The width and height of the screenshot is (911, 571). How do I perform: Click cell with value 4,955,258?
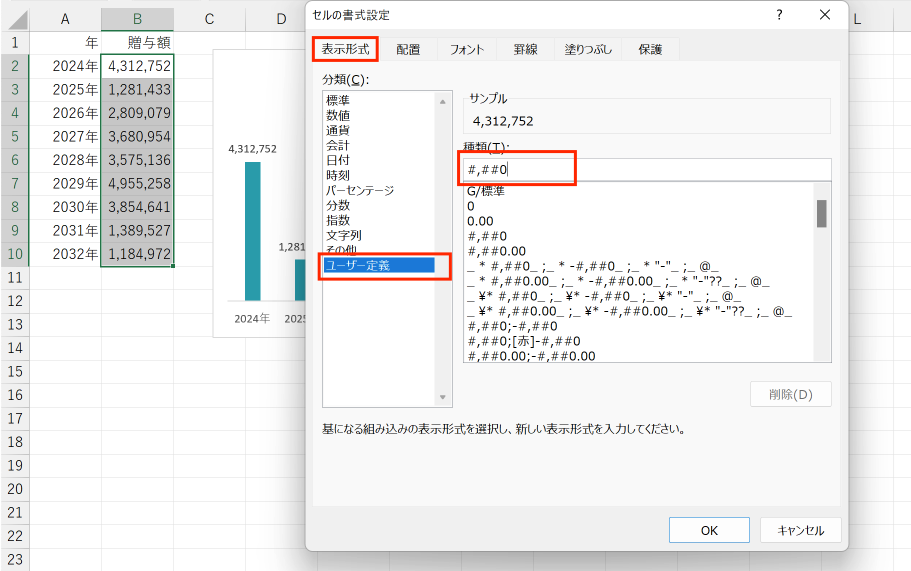[x=137, y=184]
